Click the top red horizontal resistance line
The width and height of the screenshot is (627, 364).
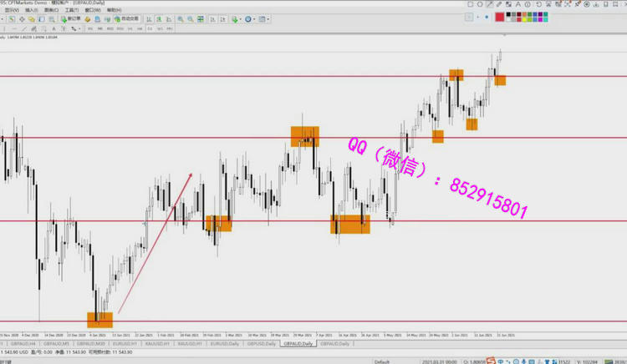click(x=251, y=76)
